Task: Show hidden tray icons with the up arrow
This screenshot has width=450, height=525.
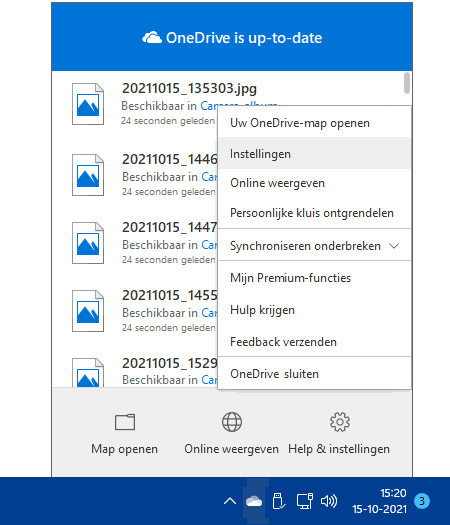Action: [230, 501]
